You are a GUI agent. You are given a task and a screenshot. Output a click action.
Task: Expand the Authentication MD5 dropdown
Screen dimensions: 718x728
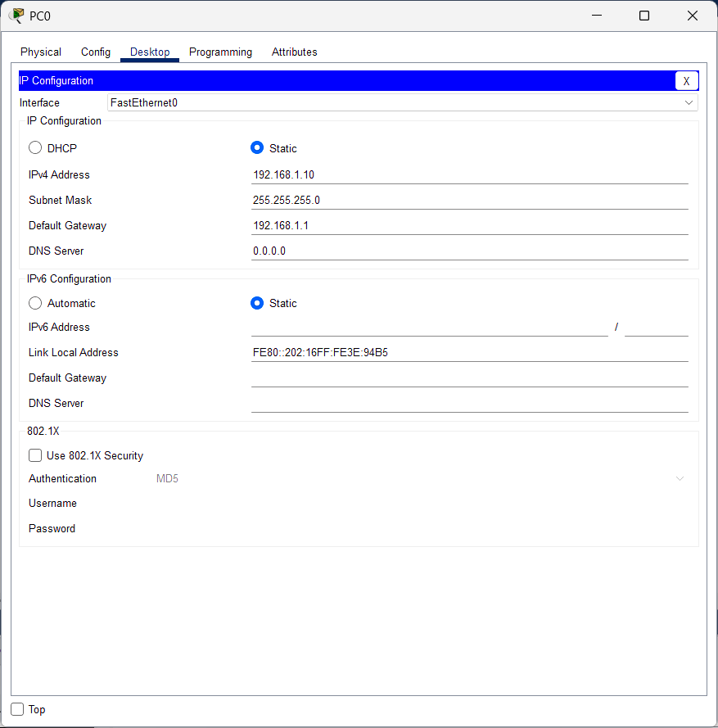coord(419,478)
